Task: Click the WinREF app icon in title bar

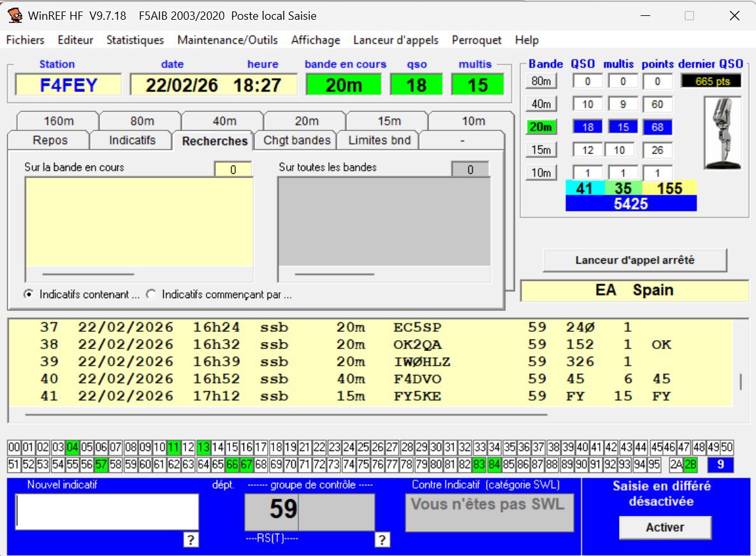Action: (15, 15)
